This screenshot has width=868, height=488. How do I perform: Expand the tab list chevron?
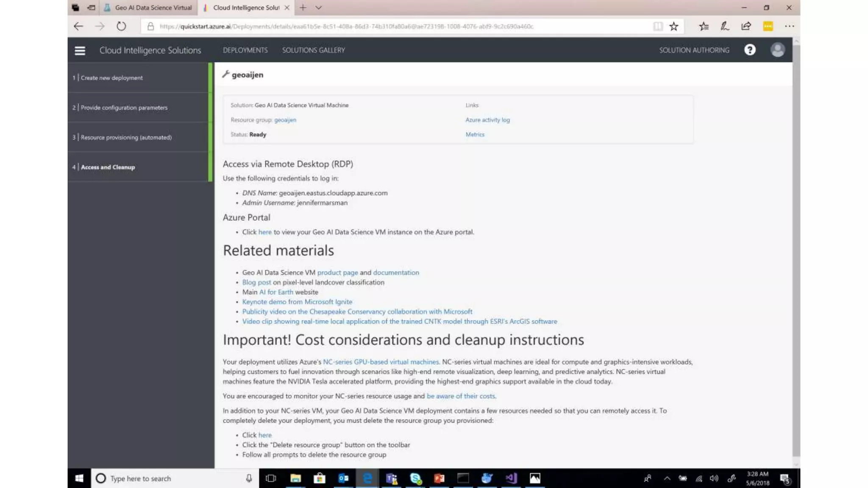point(319,8)
